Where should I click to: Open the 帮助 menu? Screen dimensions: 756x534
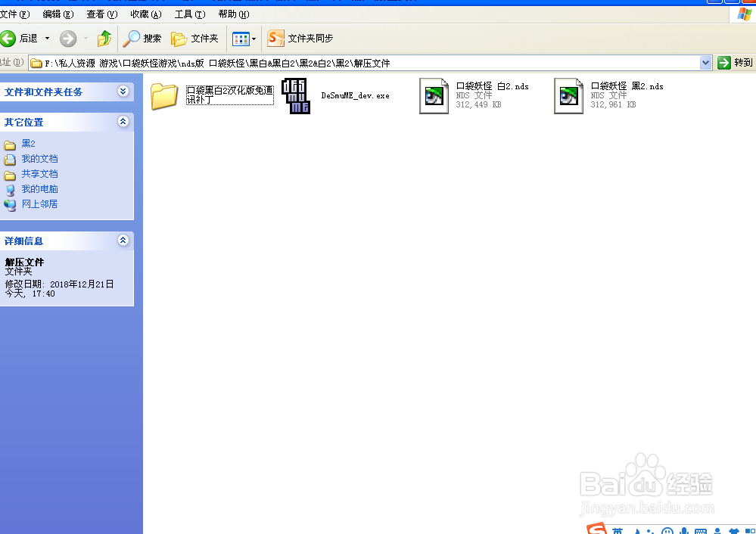pos(234,14)
